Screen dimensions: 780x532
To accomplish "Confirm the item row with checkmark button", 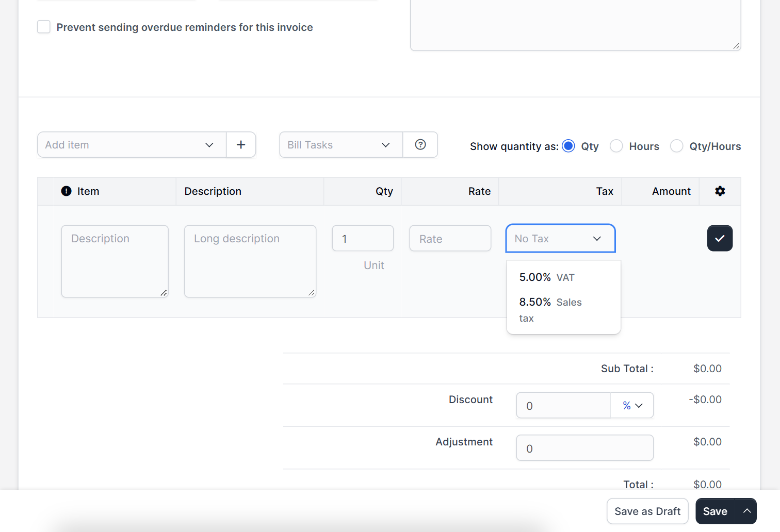I will click(x=720, y=238).
